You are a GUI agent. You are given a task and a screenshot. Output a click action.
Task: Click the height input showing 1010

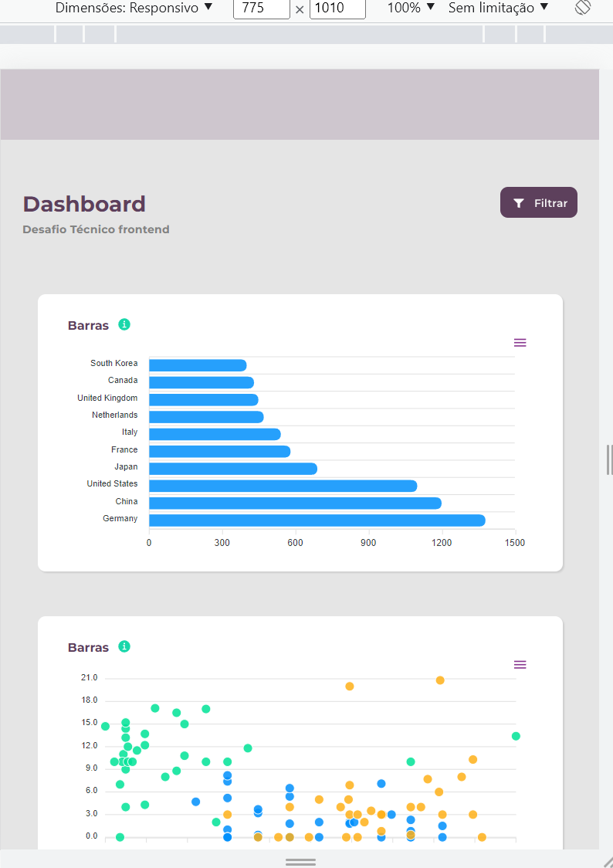(x=337, y=8)
